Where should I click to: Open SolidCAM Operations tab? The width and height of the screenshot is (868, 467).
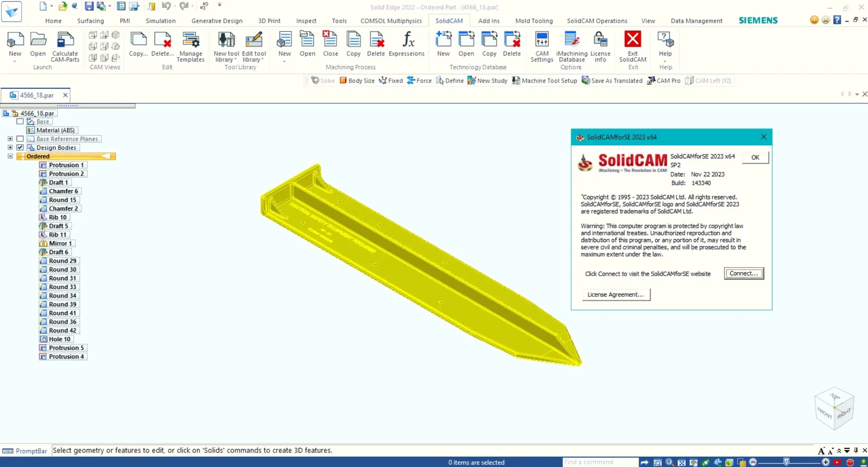click(x=597, y=21)
